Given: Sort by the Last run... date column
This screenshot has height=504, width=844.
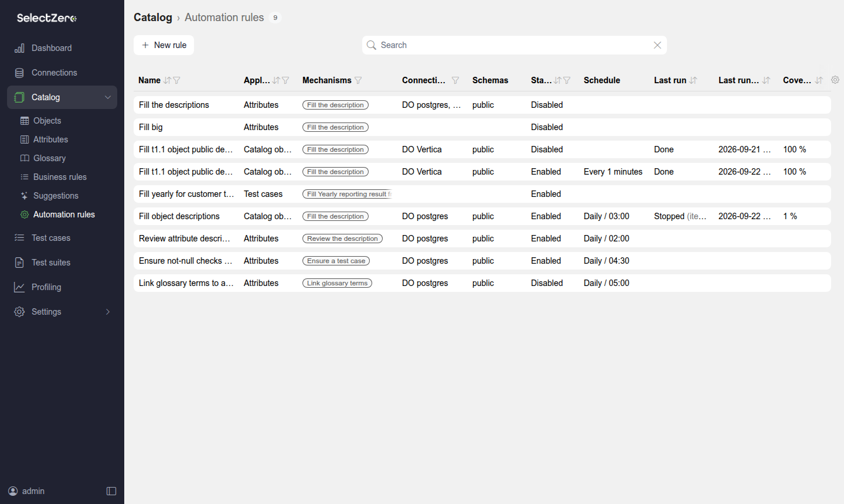Looking at the screenshot, I should pyautogui.click(x=766, y=80).
